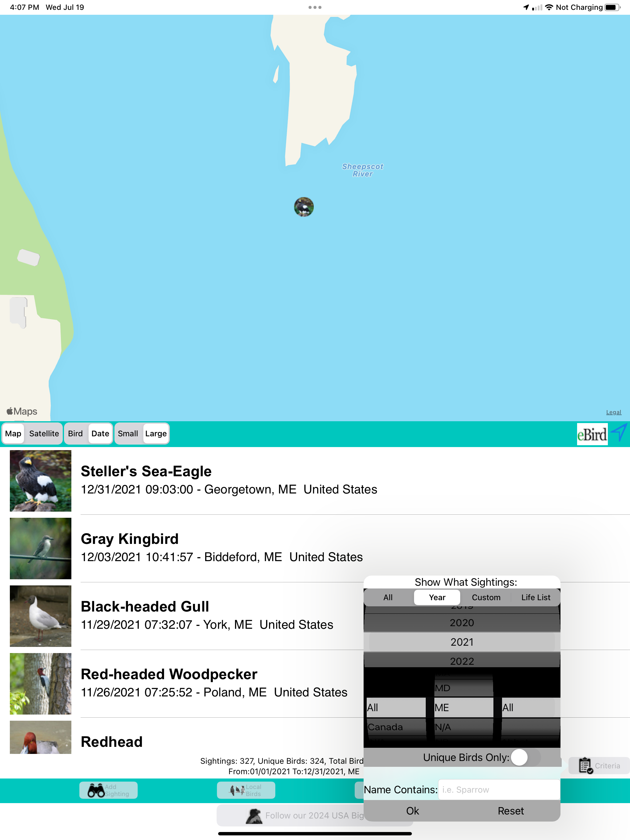Open the Apple Maps logo attribution
The image size is (630, 840).
[x=22, y=411]
